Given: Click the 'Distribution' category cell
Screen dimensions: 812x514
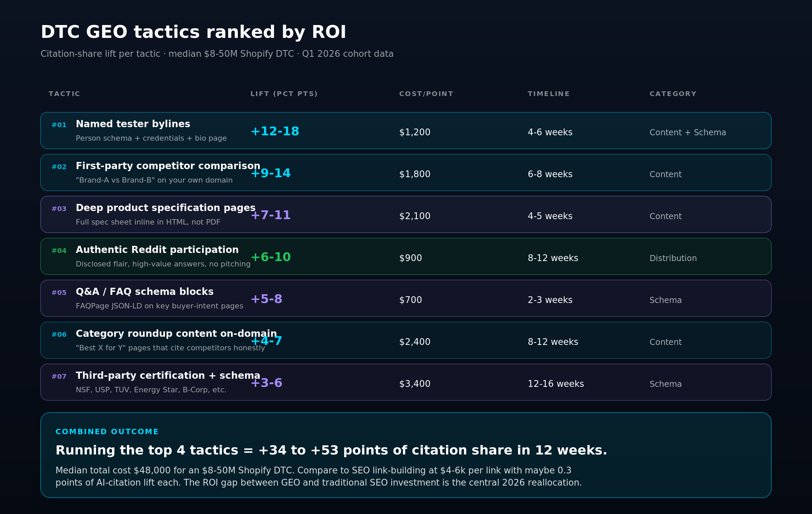Looking at the screenshot, I should pyautogui.click(x=673, y=258).
